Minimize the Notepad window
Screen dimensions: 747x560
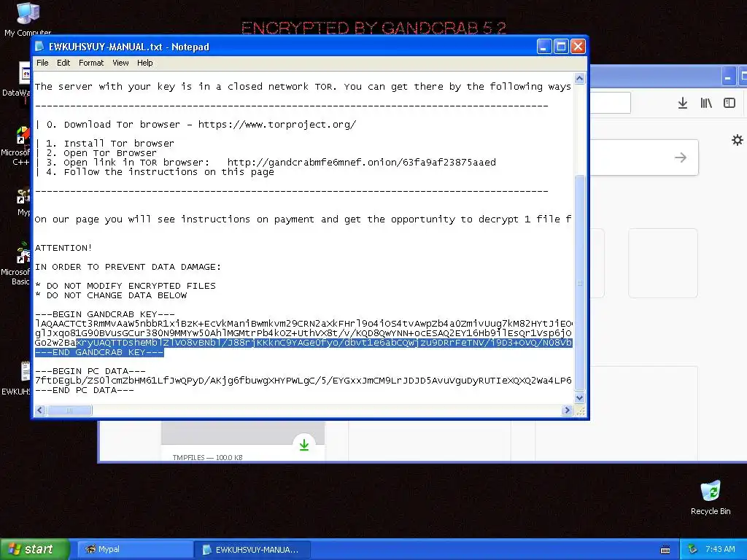tap(544, 47)
